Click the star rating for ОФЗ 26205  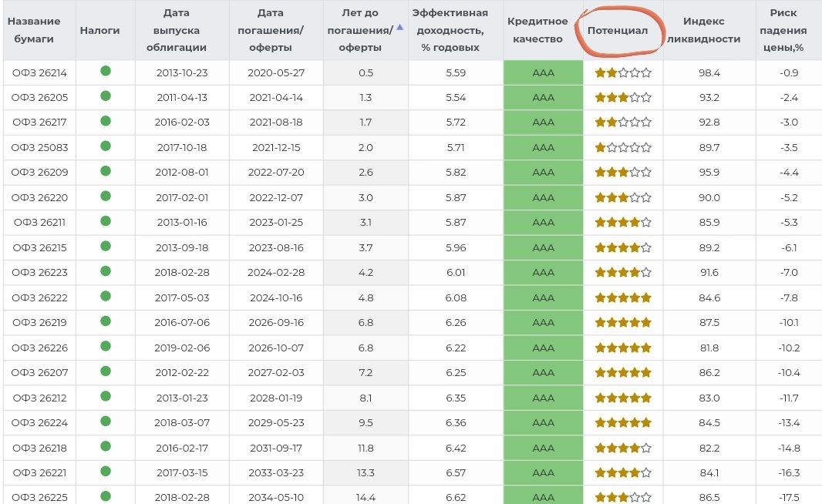(x=623, y=97)
